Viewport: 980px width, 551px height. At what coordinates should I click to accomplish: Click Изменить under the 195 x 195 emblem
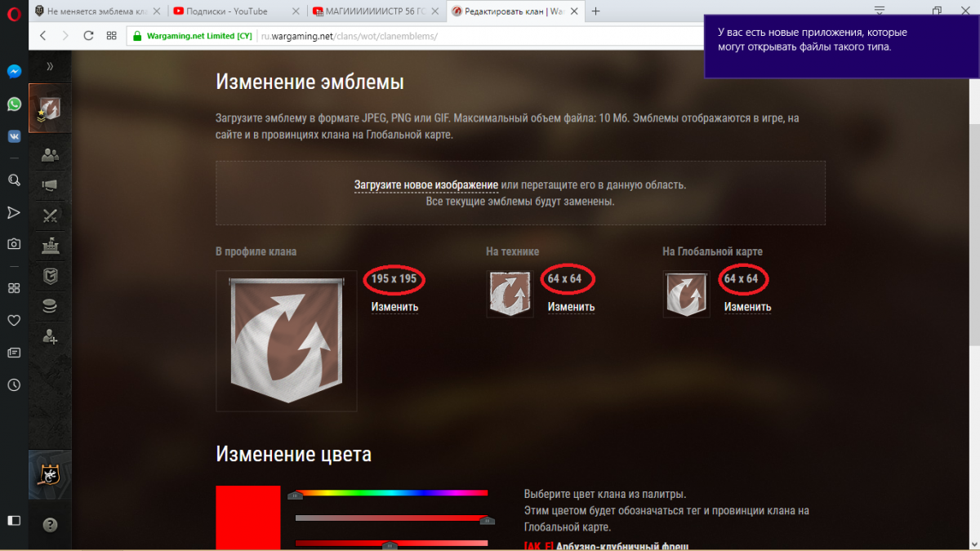(x=394, y=307)
